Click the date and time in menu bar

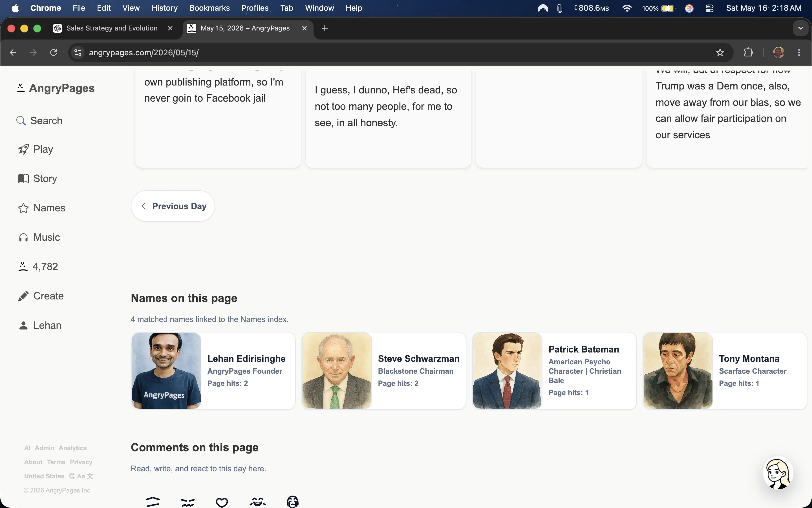[764, 8]
